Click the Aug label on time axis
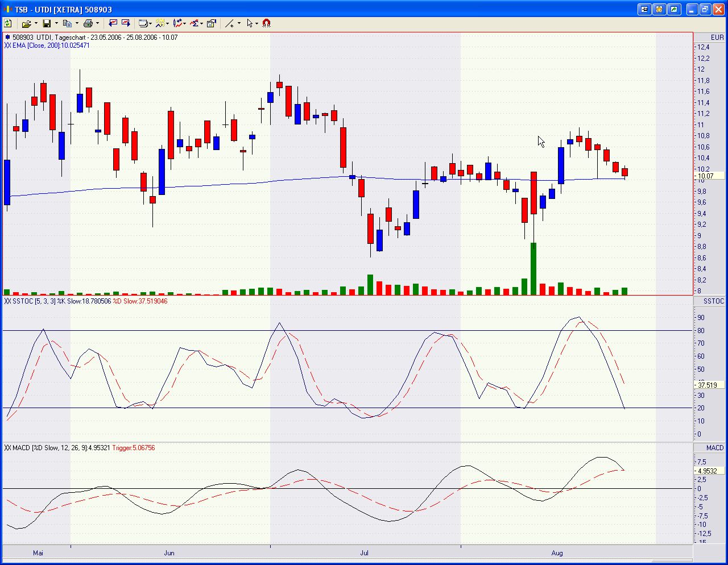 click(x=557, y=553)
